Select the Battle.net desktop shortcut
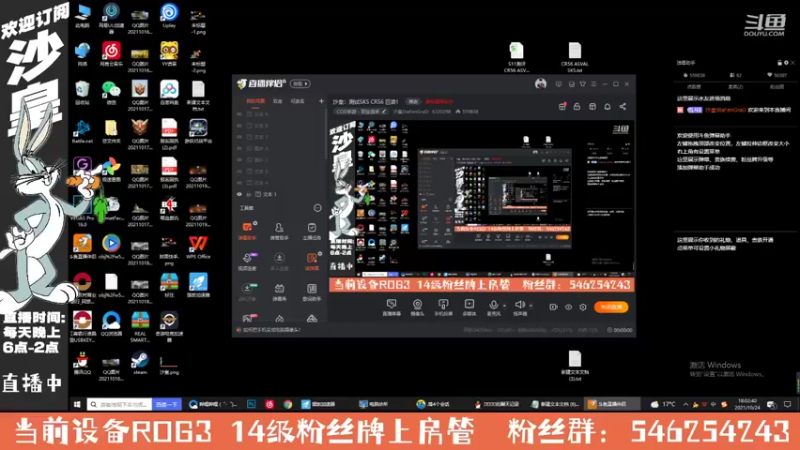This screenshot has width=800, height=450. pyautogui.click(x=82, y=132)
